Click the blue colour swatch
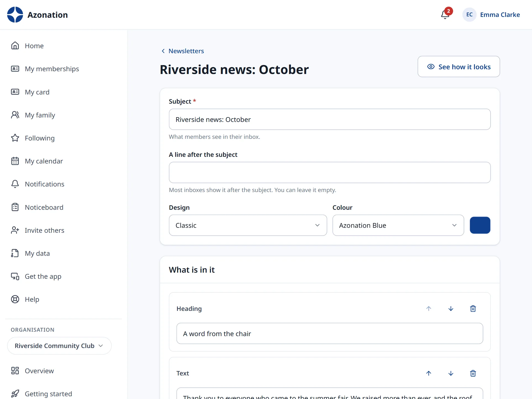The image size is (532, 399). point(480,225)
